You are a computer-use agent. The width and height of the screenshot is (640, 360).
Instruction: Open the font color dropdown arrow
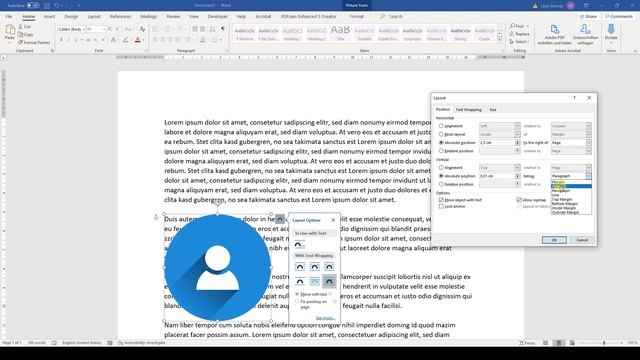(143, 40)
